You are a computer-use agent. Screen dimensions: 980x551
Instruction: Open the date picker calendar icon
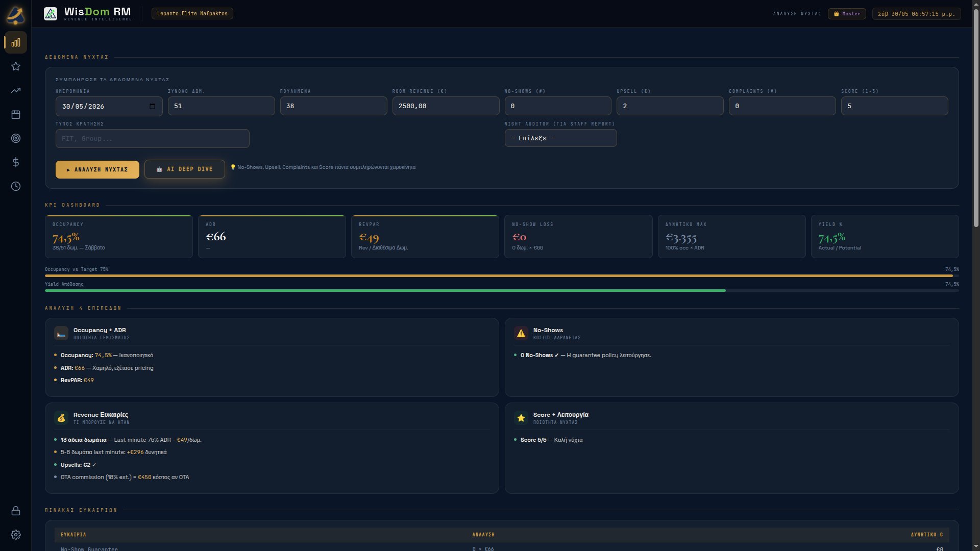tap(152, 106)
